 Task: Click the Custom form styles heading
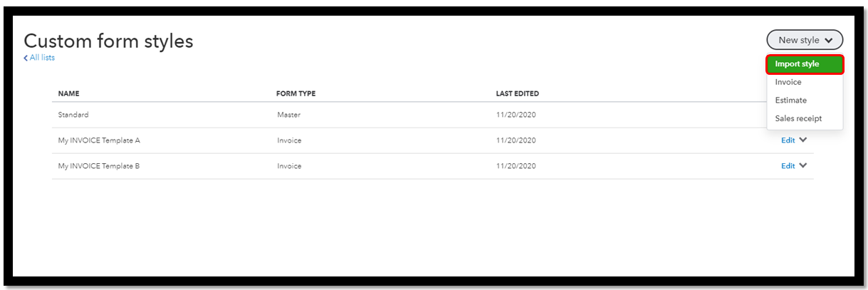108,41
